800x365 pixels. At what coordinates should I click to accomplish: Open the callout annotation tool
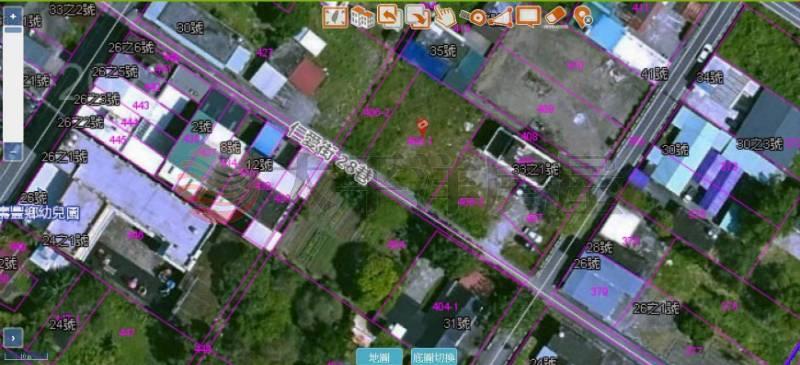tap(528, 16)
